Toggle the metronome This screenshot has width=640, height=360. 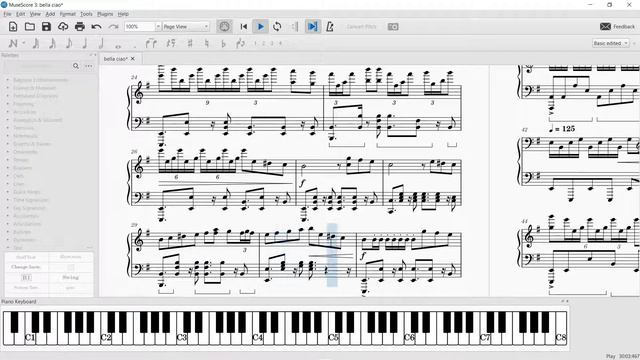pyautogui.click(x=330, y=27)
